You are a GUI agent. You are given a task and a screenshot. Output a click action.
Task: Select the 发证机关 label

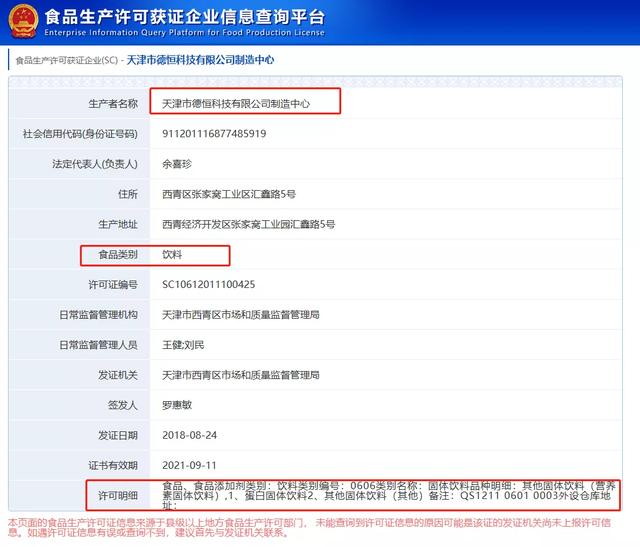point(118,375)
